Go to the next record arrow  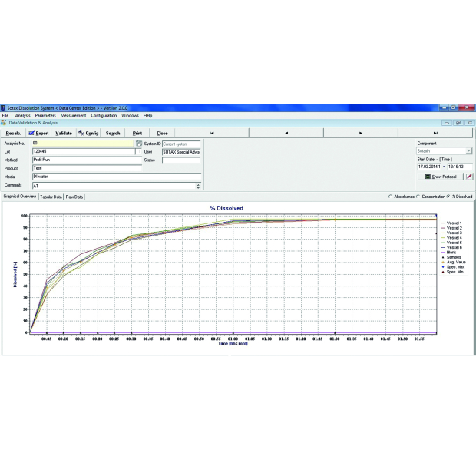pos(361,133)
